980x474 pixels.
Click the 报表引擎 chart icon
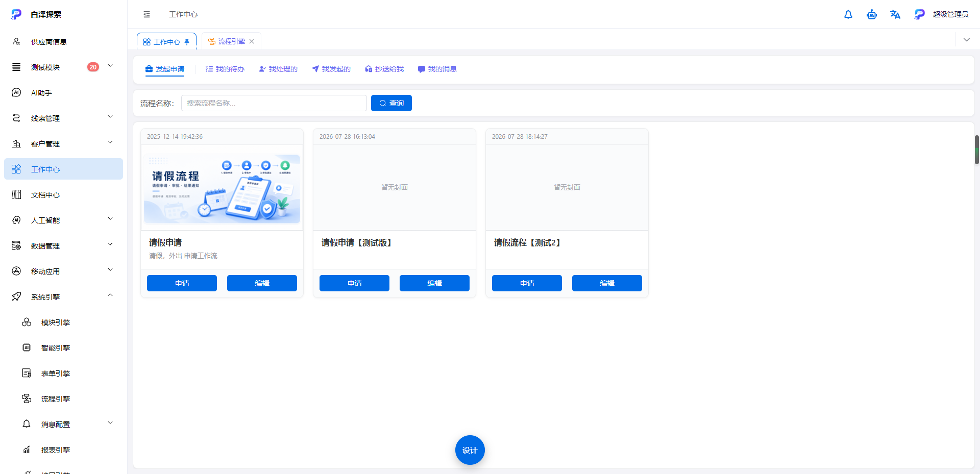pyautogui.click(x=27, y=450)
